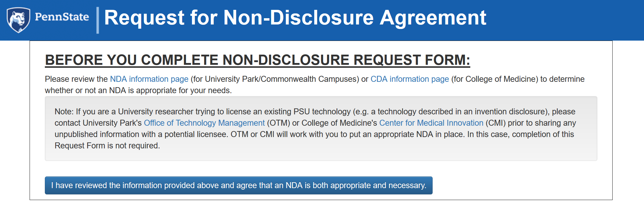Click the PennState wordmark text in header

coord(62,17)
